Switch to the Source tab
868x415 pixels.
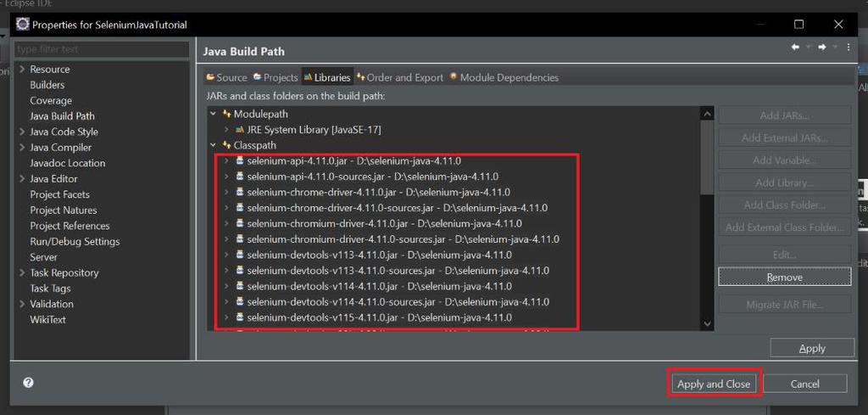point(226,77)
